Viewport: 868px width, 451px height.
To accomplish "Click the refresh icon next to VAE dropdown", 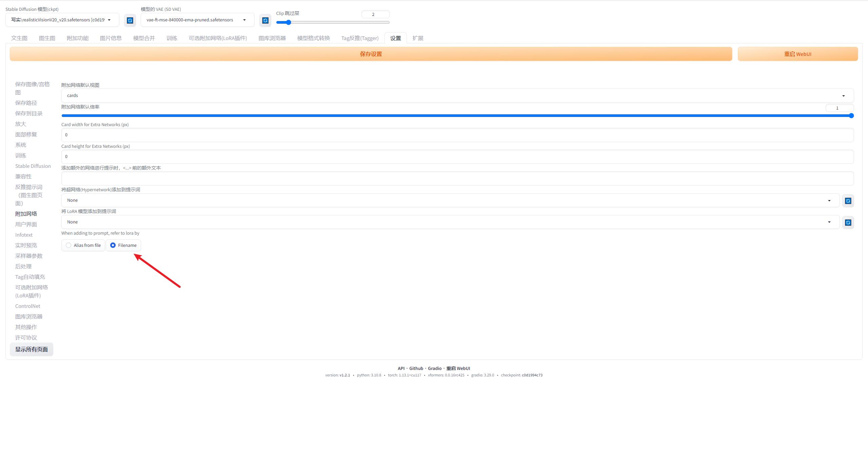I will pyautogui.click(x=265, y=20).
